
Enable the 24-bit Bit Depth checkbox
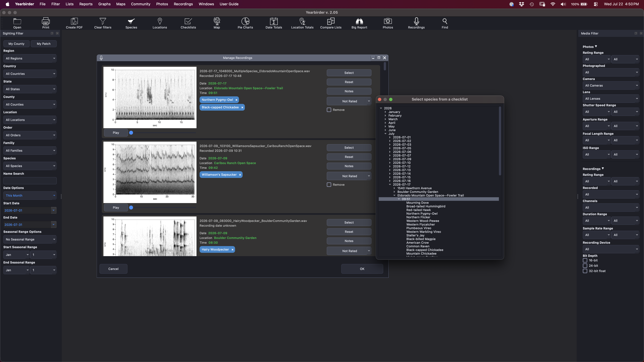[x=585, y=266]
